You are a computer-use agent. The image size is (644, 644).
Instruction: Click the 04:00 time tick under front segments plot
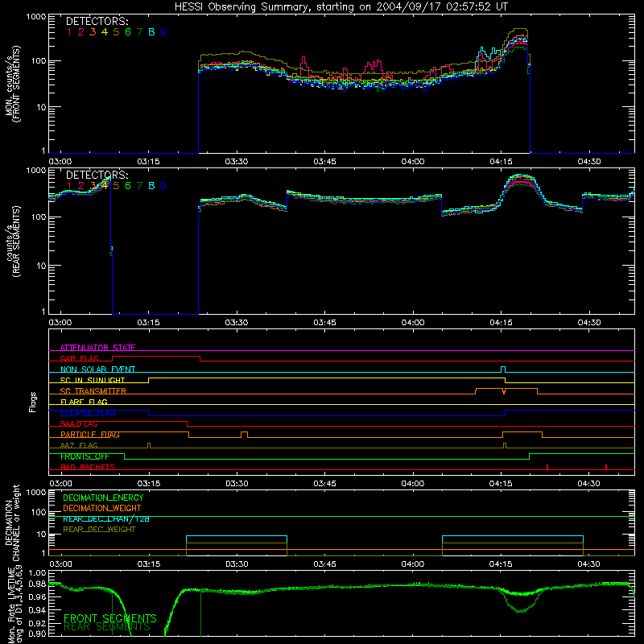point(413,162)
